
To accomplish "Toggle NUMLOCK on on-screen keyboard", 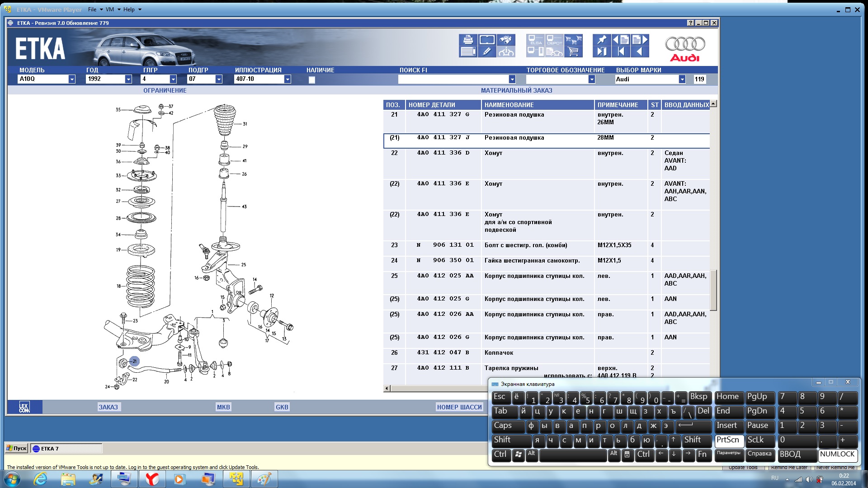I will tap(837, 455).
